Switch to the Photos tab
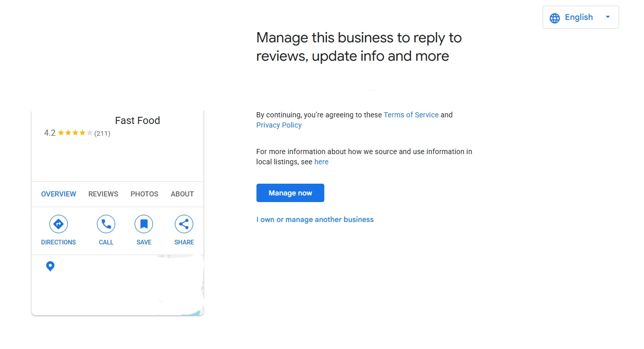 [x=144, y=194]
